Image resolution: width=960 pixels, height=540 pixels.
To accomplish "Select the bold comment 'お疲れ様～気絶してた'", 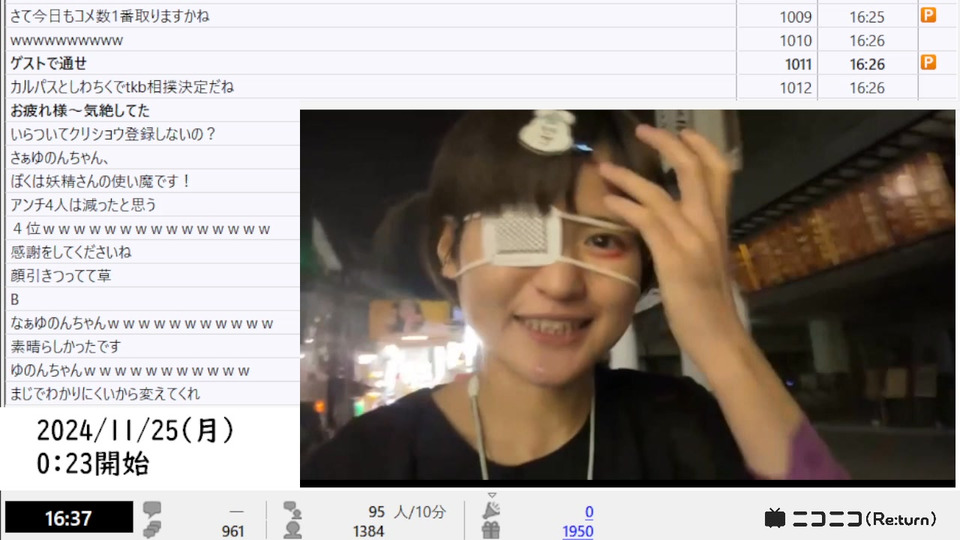I will (80, 111).
